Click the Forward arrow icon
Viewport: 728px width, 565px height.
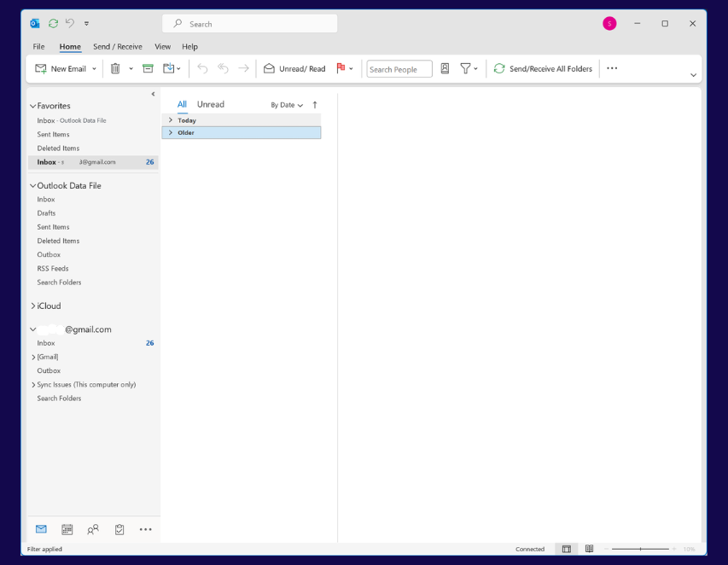(x=243, y=69)
